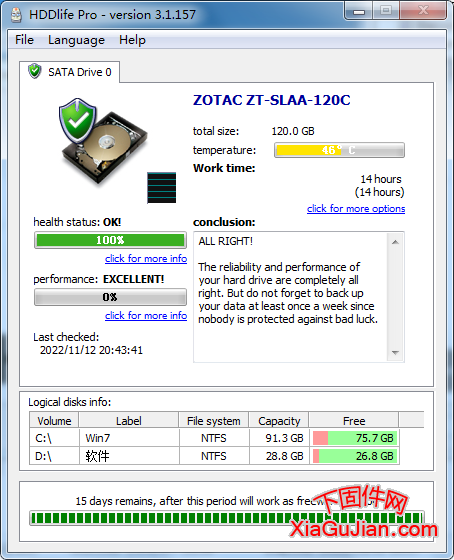
Task: Click the 26.8 GB free space bar
Action: point(355,456)
